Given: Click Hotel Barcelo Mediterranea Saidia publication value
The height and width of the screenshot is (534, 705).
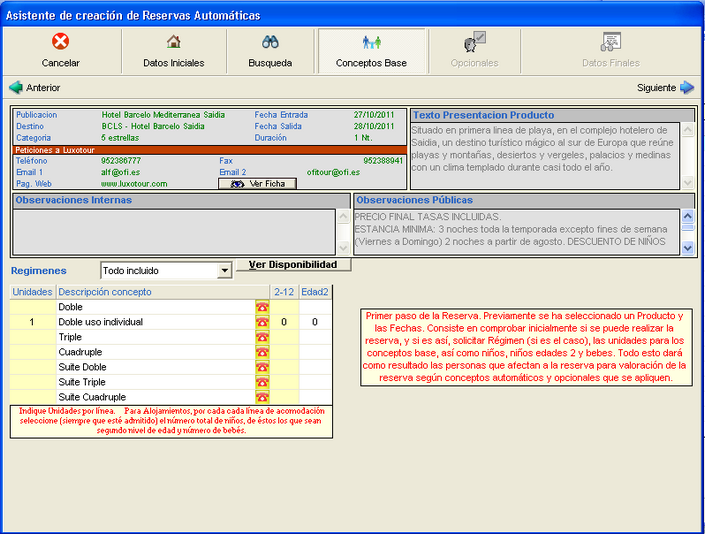Looking at the screenshot, I should 163,115.
